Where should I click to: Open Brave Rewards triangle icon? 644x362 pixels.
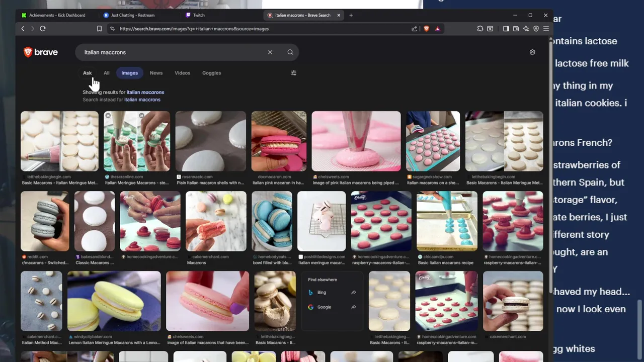tap(437, 29)
